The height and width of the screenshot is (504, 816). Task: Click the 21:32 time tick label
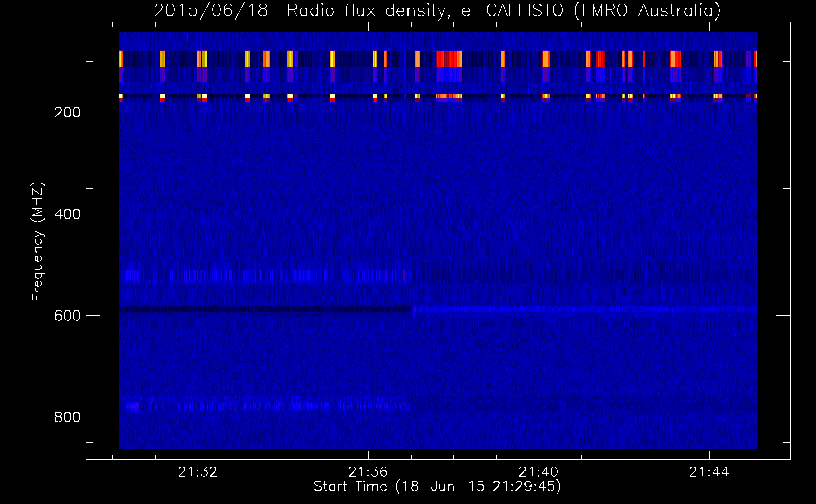pyautogui.click(x=198, y=472)
